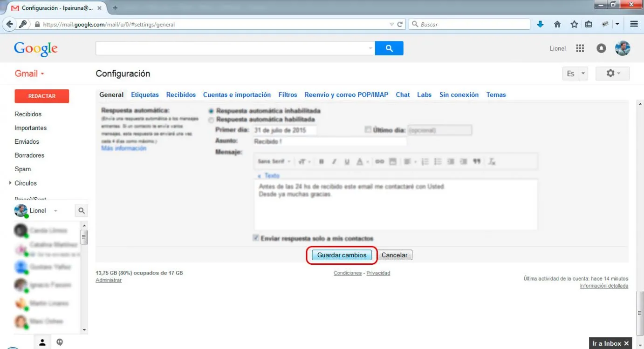
Task: Open Google notifications bell
Action: [601, 48]
